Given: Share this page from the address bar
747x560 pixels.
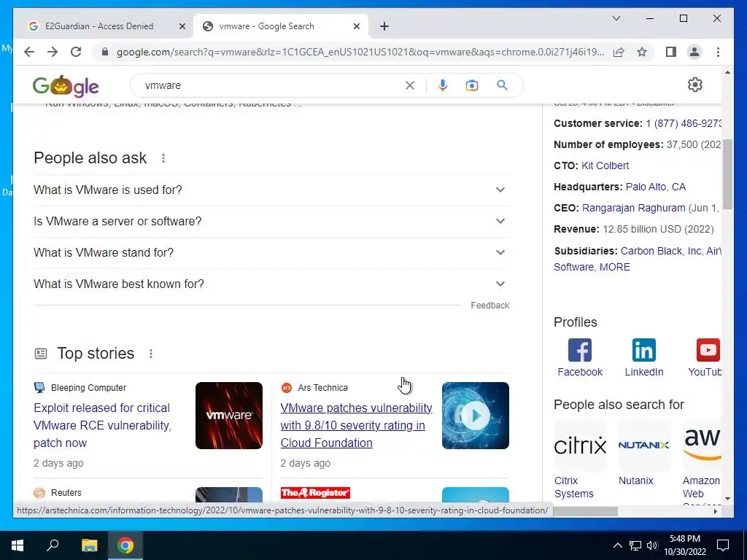Looking at the screenshot, I should 619,52.
